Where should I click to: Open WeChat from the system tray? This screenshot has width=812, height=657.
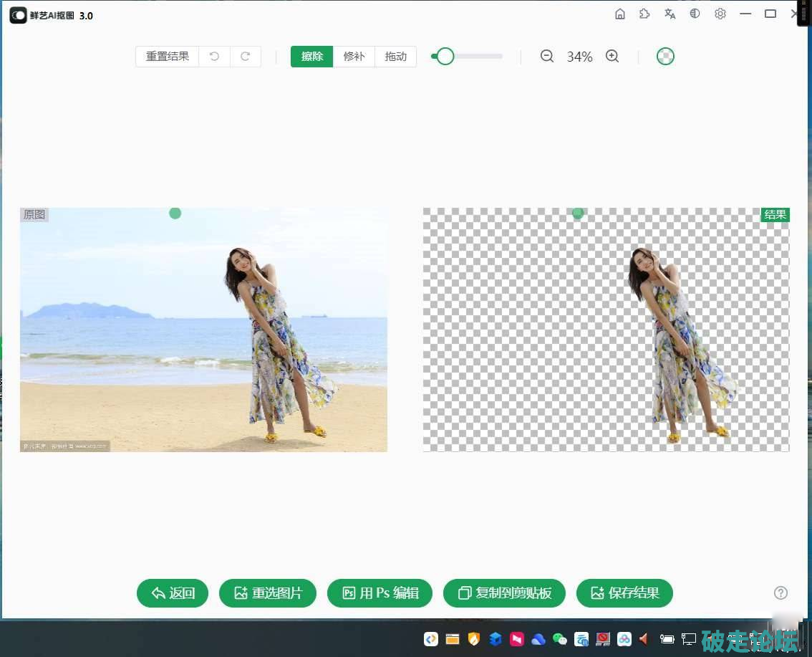[x=560, y=639]
